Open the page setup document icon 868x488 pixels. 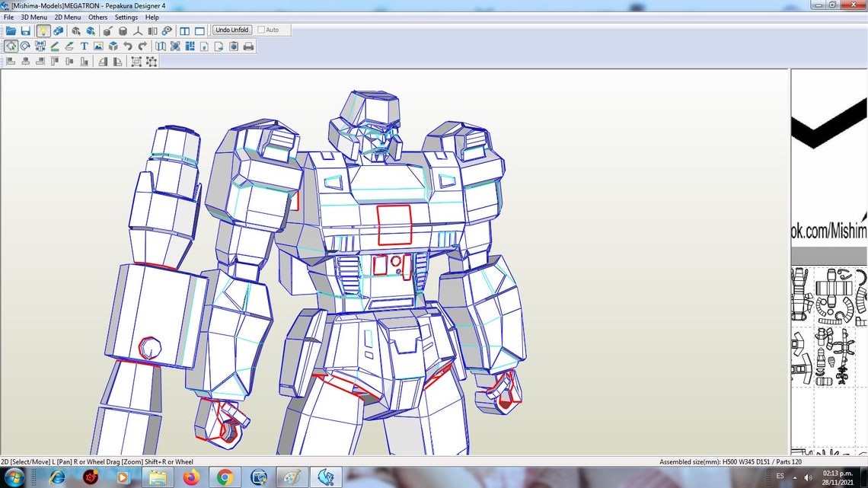coord(204,46)
